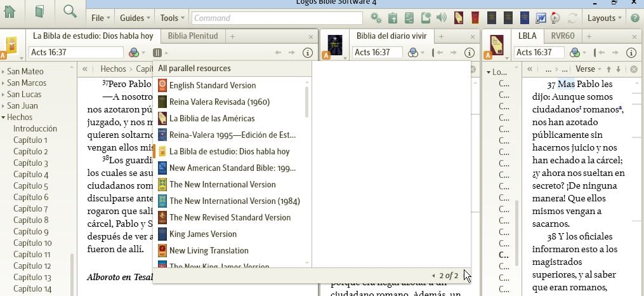This screenshot has width=644, height=296.
Task: Open the red book shortcut in toolbar
Action: [475, 18]
